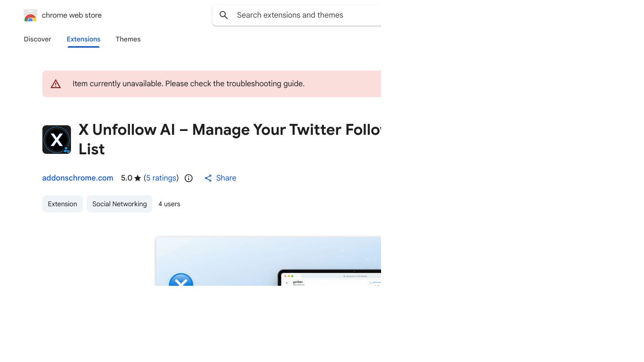The height and width of the screenshot is (362, 644).
Task: Select the Social Networking category badge
Action: (120, 204)
